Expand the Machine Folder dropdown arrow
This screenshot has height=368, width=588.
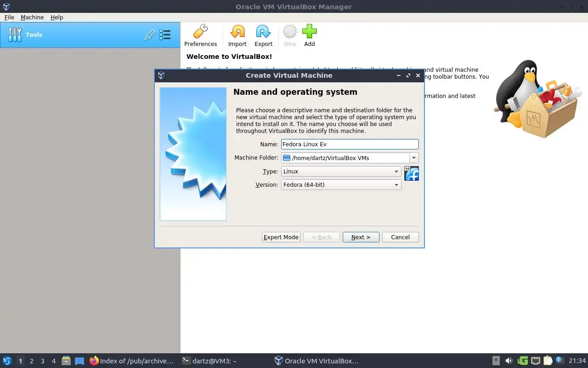click(414, 158)
